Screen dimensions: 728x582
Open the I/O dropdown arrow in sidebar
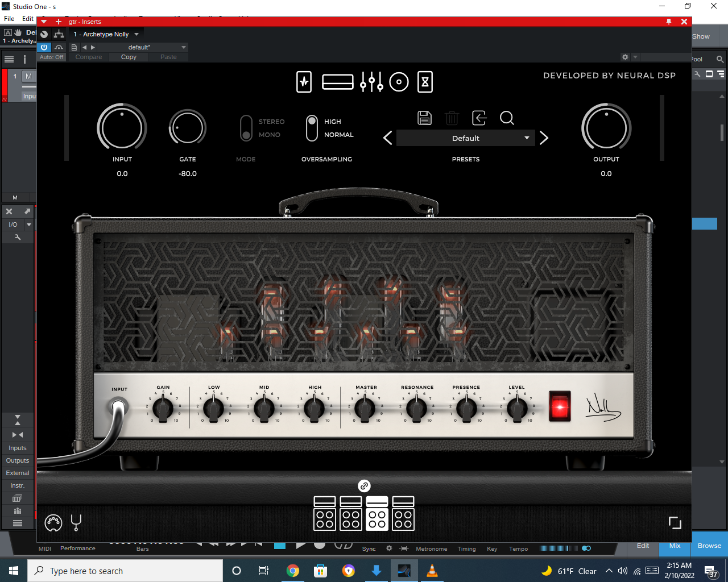coord(29,225)
